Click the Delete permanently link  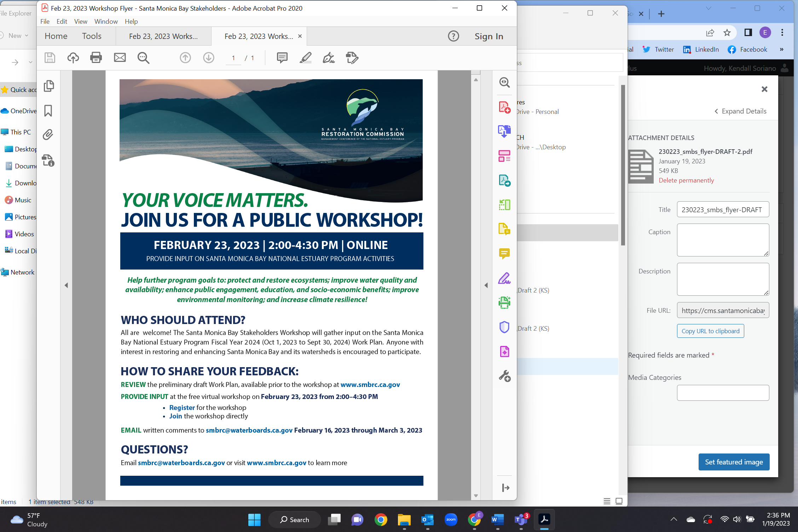(686, 180)
